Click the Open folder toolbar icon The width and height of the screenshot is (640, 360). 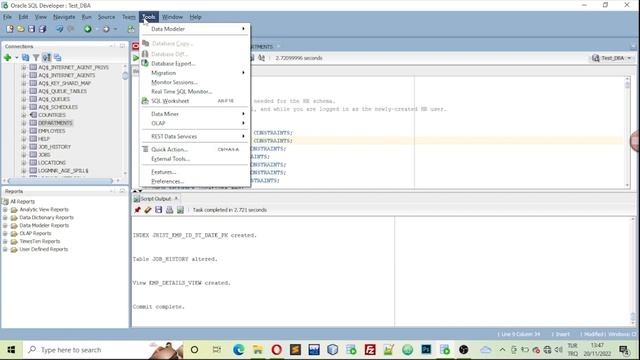[x=20, y=29]
